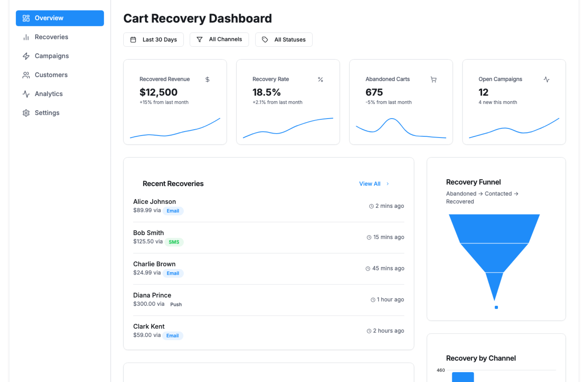Open the Analytics sidebar item
The width and height of the screenshot is (588, 382).
pyautogui.click(x=48, y=94)
